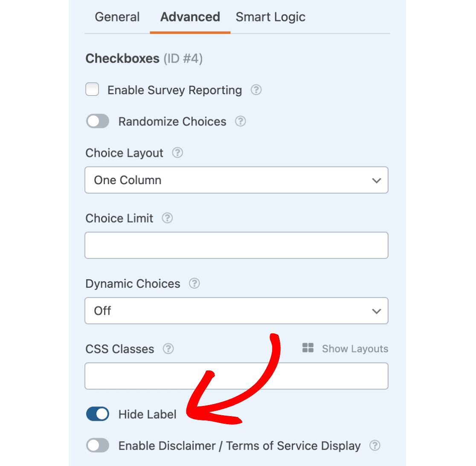
Task: Select the Advanced tab
Action: [190, 17]
